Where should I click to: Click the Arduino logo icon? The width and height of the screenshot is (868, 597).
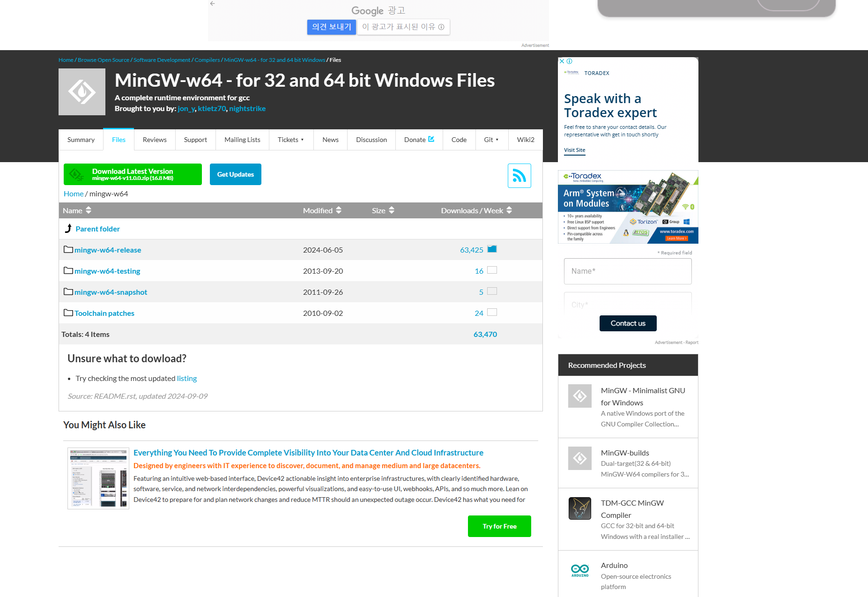580,570
